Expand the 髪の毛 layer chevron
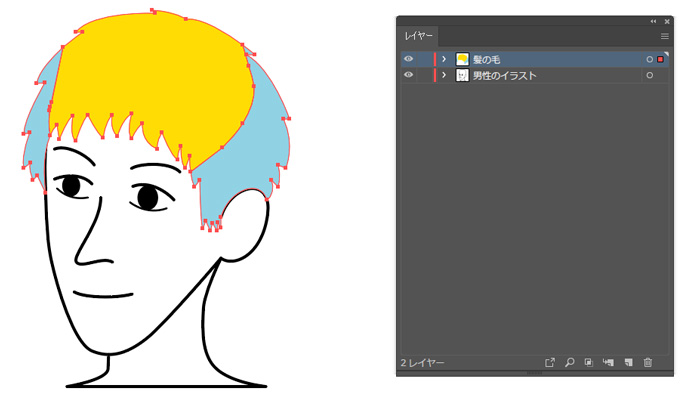This screenshot has width=700, height=399. click(444, 59)
